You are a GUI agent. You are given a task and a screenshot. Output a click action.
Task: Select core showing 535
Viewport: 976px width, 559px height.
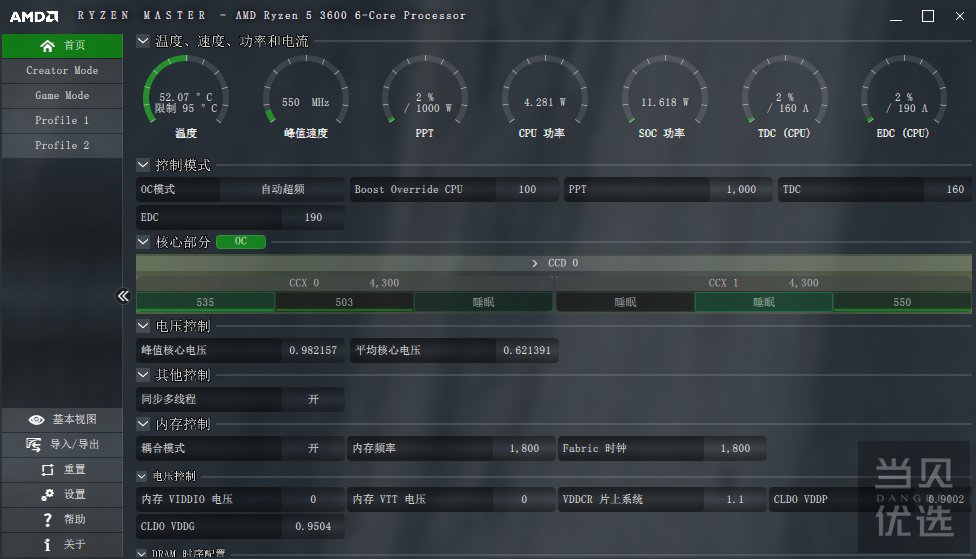coord(205,302)
